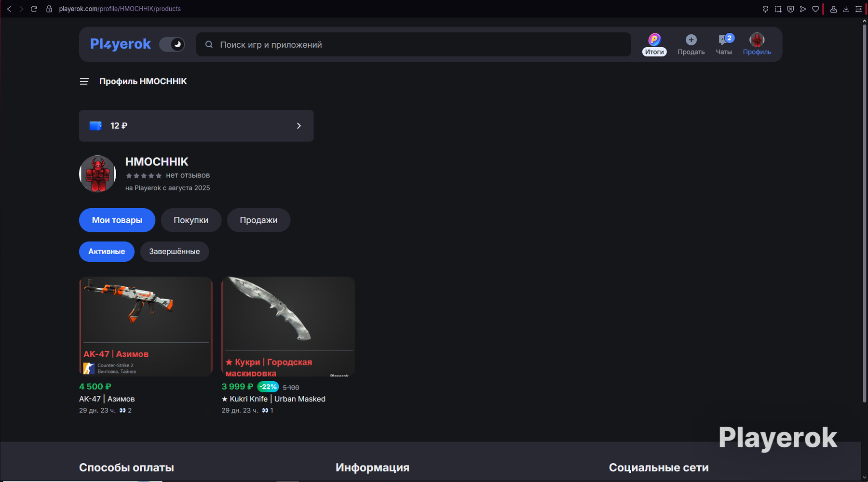The image size is (868, 482).
Task: Reload the Playerok page
Action: click(34, 9)
